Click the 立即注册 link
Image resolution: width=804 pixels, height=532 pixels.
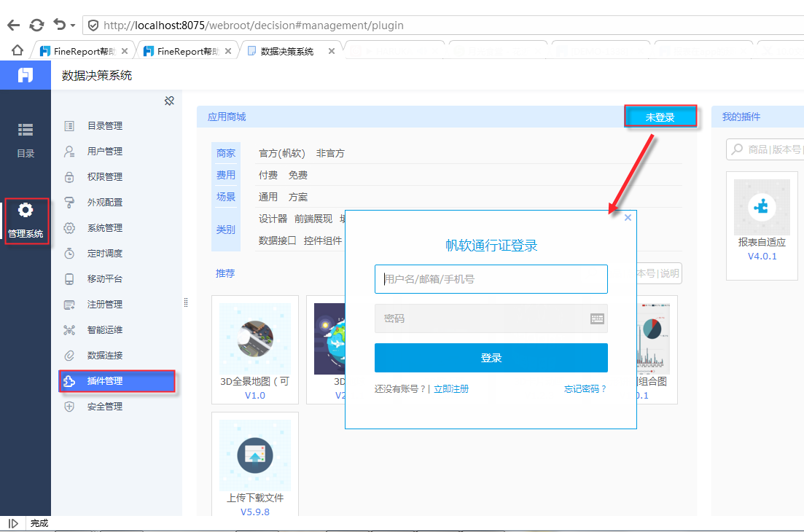(451, 389)
